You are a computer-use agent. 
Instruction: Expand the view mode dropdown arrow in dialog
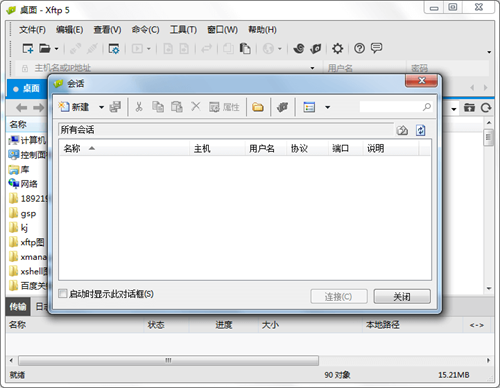pyautogui.click(x=328, y=107)
